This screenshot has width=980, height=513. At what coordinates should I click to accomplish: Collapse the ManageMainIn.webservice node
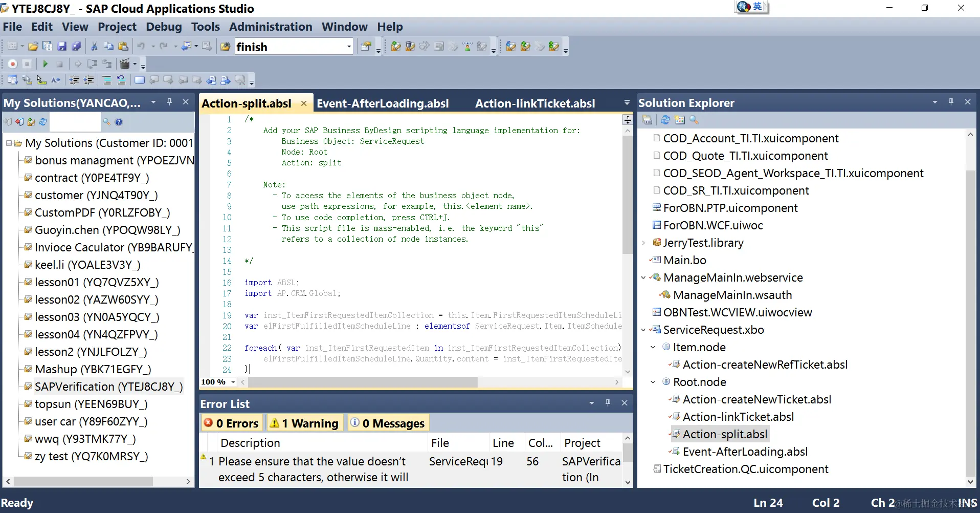click(643, 277)
